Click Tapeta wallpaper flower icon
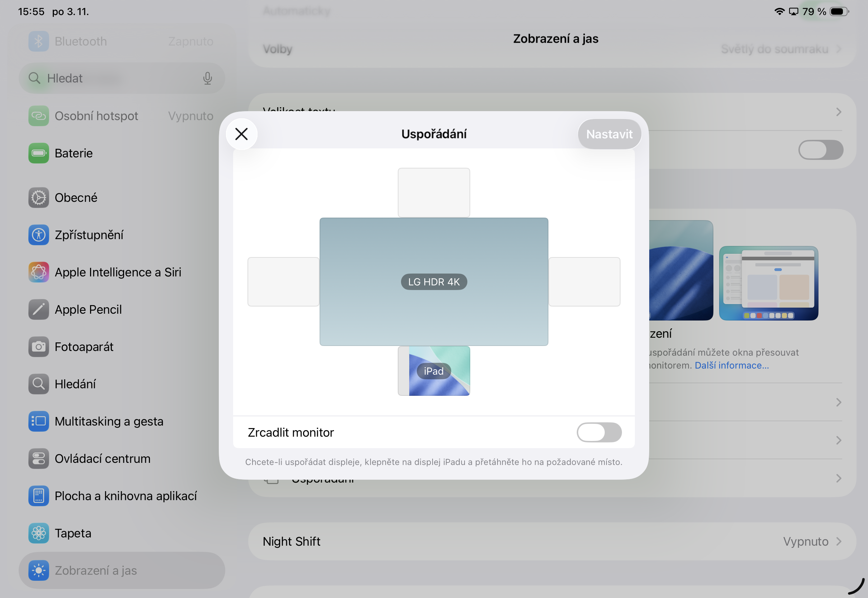This screenshot has width=868, height=598. 38,533
